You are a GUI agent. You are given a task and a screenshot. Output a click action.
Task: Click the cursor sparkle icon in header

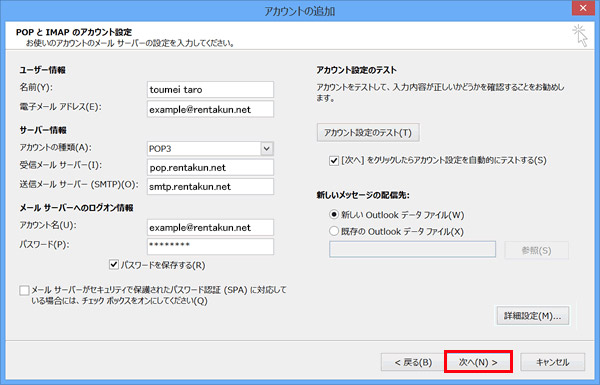[580, 35]
